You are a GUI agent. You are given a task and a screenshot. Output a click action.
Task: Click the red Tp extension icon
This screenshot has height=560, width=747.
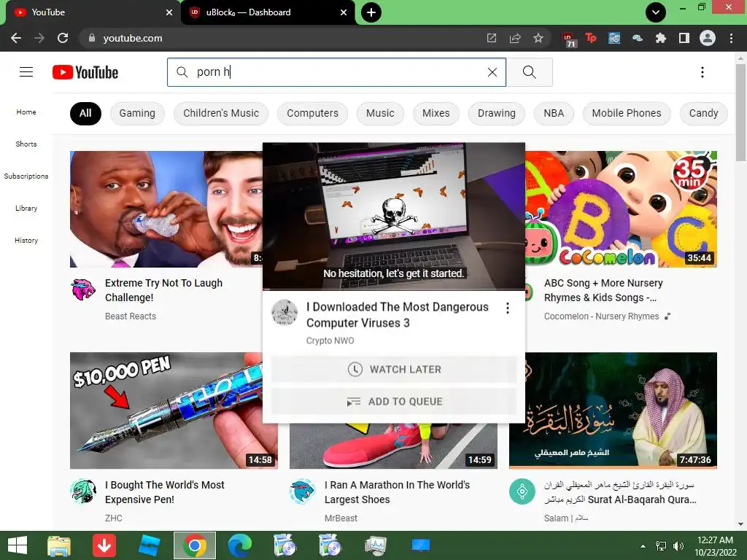click(591, 38)
